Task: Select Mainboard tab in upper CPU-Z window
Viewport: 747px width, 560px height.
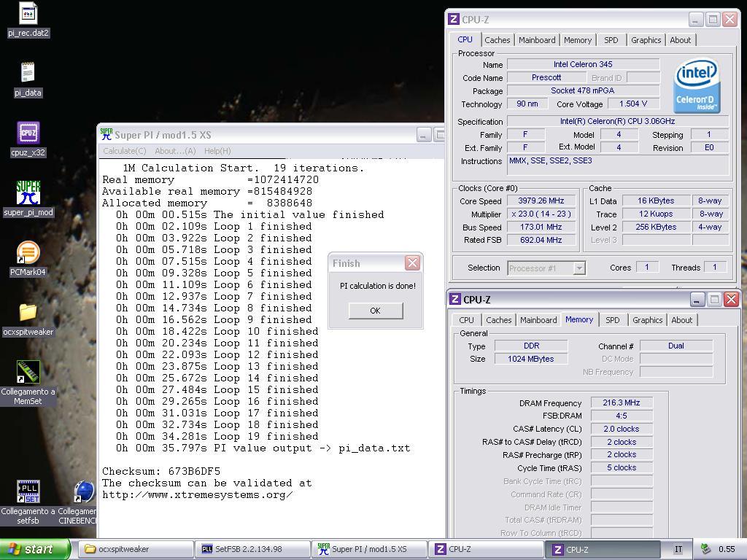Action: pos(537,40)
